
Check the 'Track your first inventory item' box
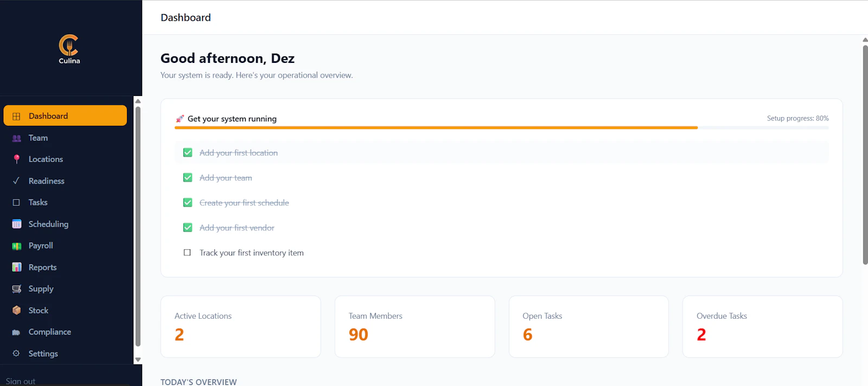pos(187,253)
